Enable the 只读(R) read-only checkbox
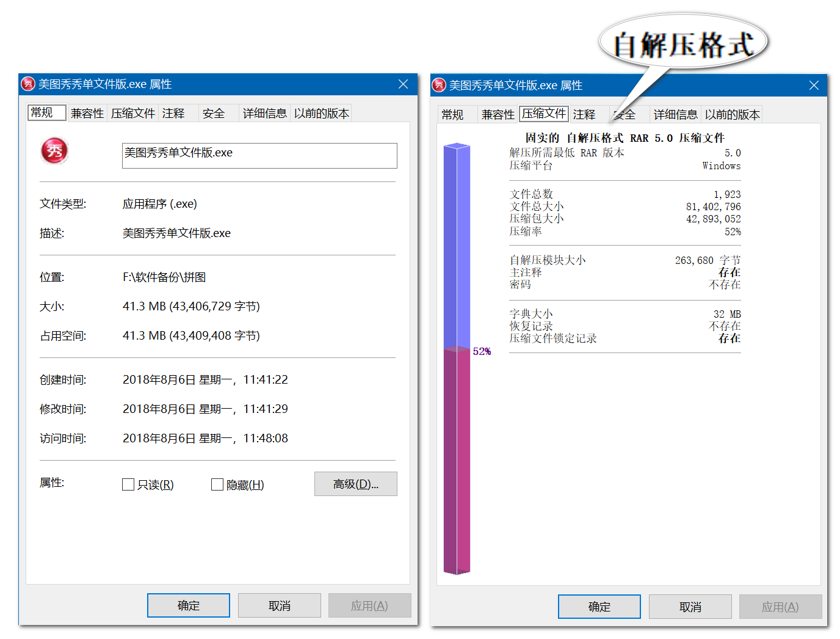Image resolution: width=840 pixels, height=639 pixels. click(128, 484)
